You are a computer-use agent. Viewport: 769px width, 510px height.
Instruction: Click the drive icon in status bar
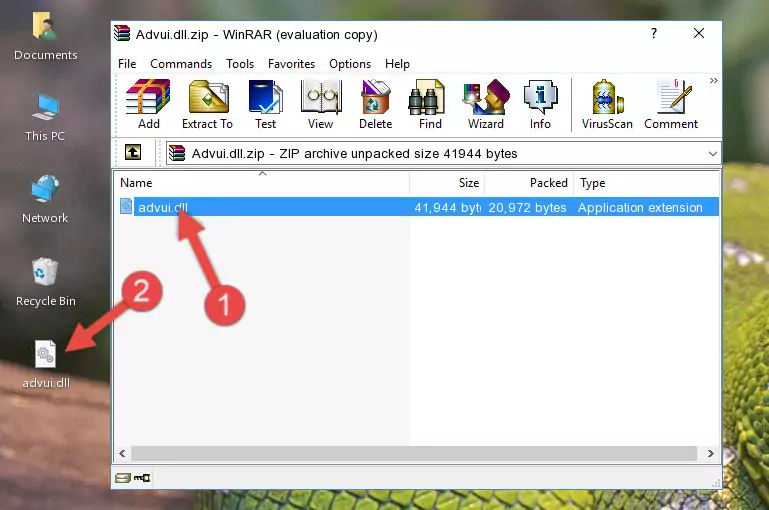[123, 478]
